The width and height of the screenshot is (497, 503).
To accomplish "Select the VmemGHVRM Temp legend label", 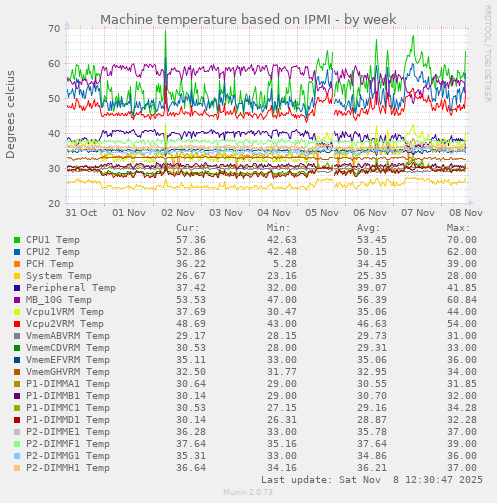I will point(68,372).
